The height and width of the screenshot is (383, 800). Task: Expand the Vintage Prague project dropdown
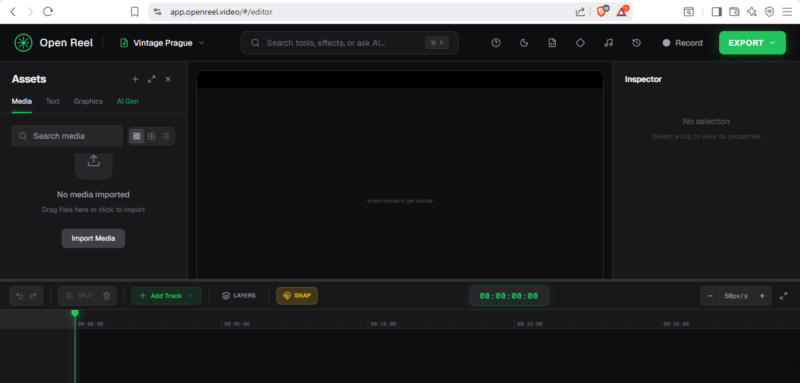point(162,43)
